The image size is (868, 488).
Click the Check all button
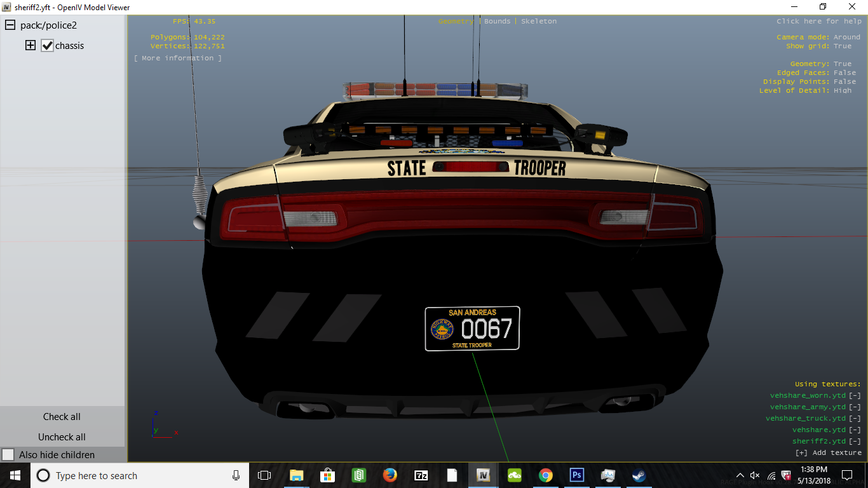[x=62, y=417]
